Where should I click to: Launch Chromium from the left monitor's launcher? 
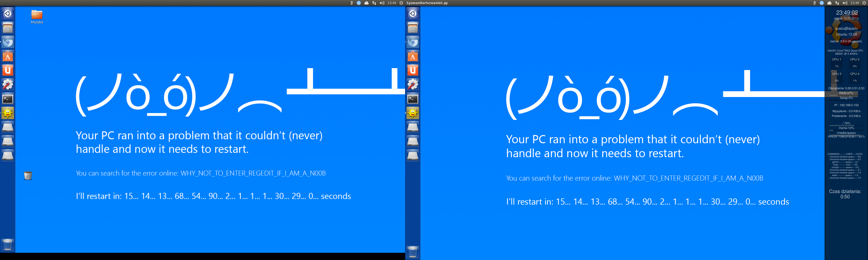[8, 42]
